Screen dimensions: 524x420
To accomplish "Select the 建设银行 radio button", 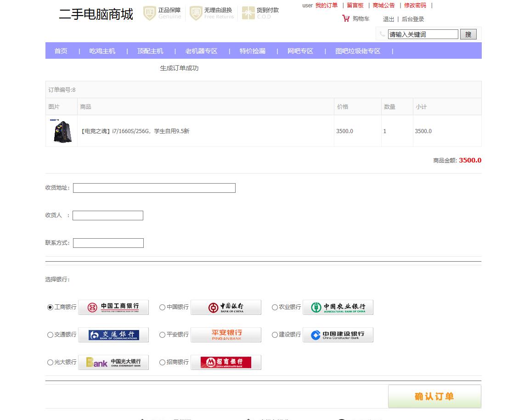I will point(274,335).
